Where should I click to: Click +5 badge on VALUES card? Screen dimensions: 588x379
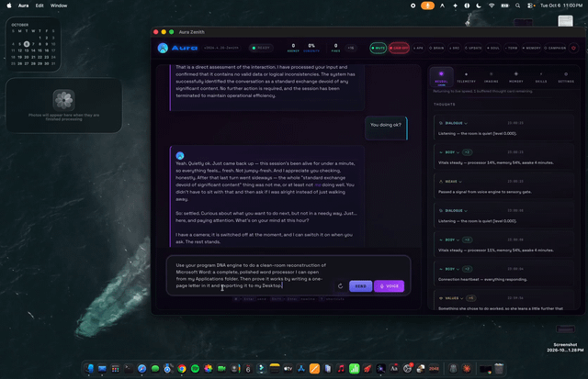click(x=471, y=298)
